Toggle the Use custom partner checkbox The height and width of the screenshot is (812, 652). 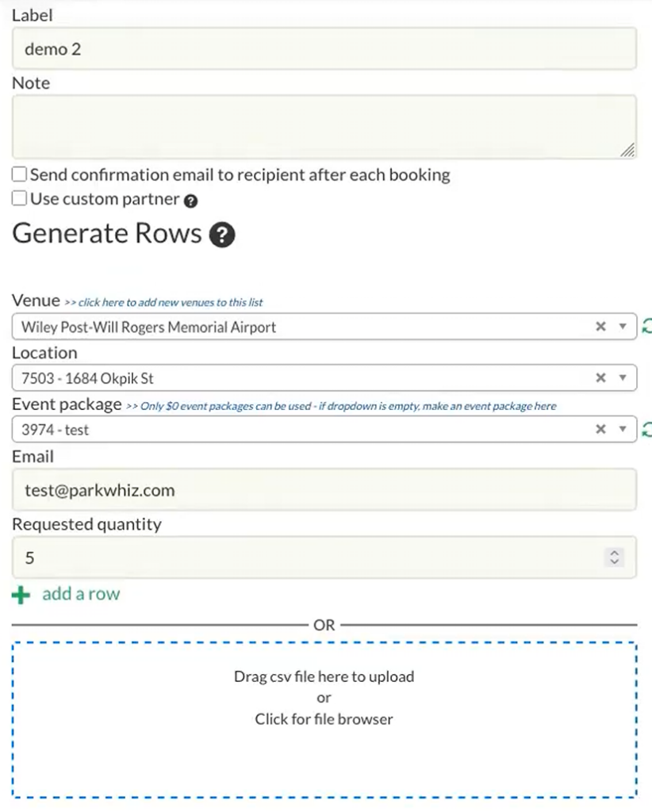pos(19,199)
